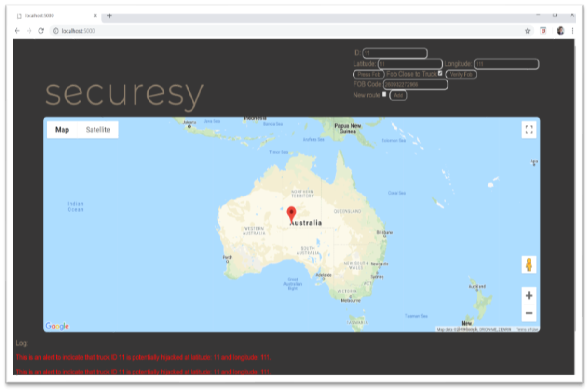Click the Press Fob button
The image size is (588, 392).
[x=369, y=74]
